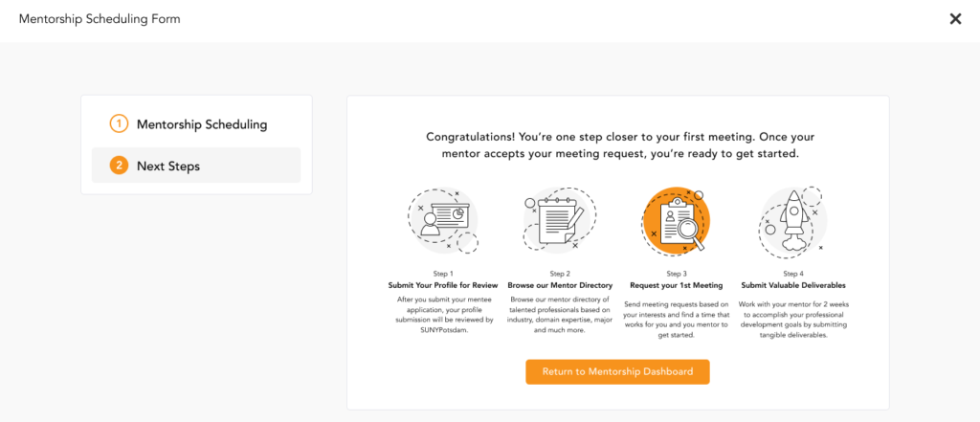Click the Congratulations message text
Screen dimensions: 980x422
point(620,145)
